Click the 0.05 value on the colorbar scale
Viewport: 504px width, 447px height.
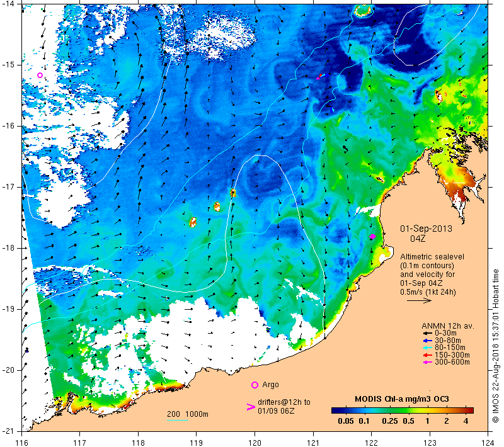click(346, 421)
